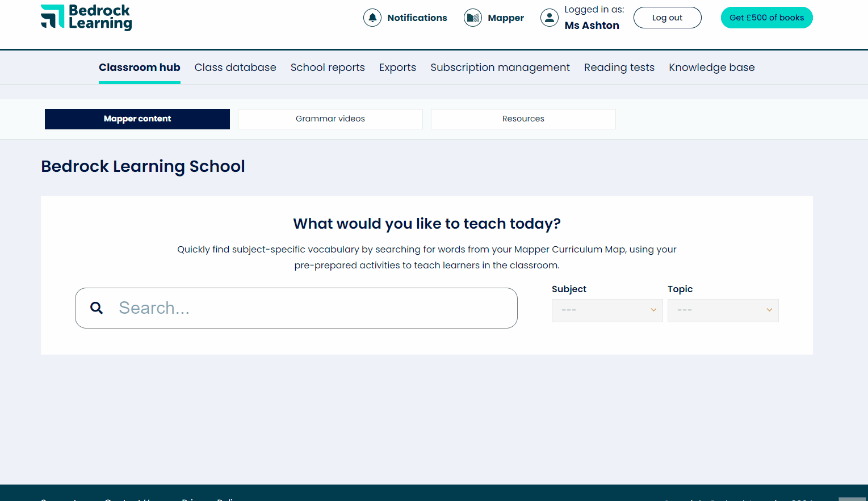The image size is (868, 501).
Task: Click into the Search input field
Action: click(x=296, y=308)
